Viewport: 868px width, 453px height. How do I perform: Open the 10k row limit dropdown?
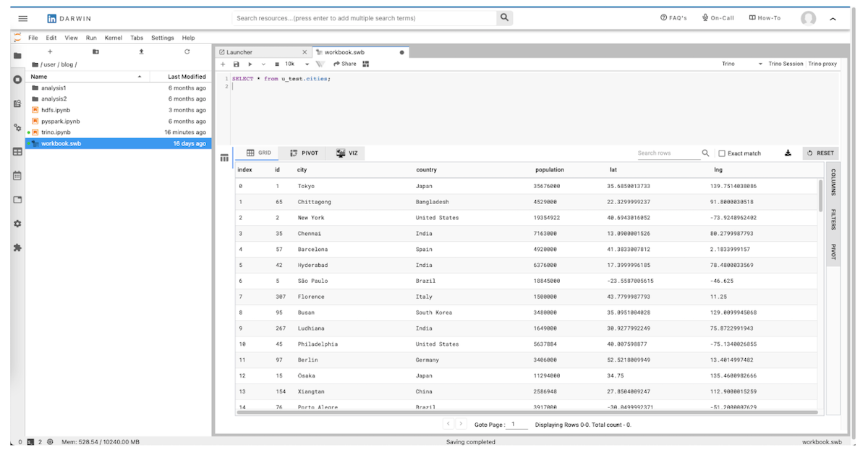tap(297, 64)
